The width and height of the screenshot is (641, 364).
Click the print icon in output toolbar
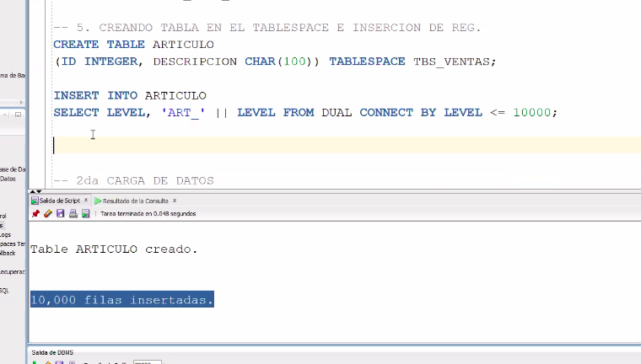click(73, 214)
